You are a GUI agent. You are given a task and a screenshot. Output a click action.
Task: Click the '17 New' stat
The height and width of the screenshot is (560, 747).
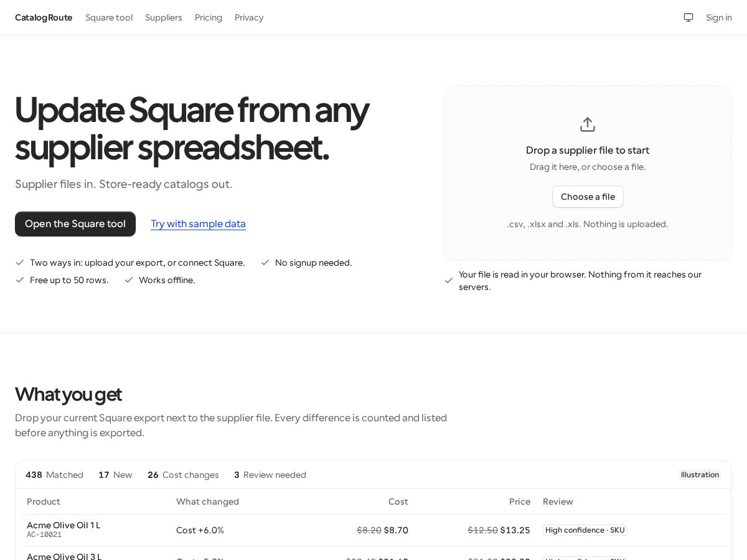pyautogui.click(x=115, y=475)
